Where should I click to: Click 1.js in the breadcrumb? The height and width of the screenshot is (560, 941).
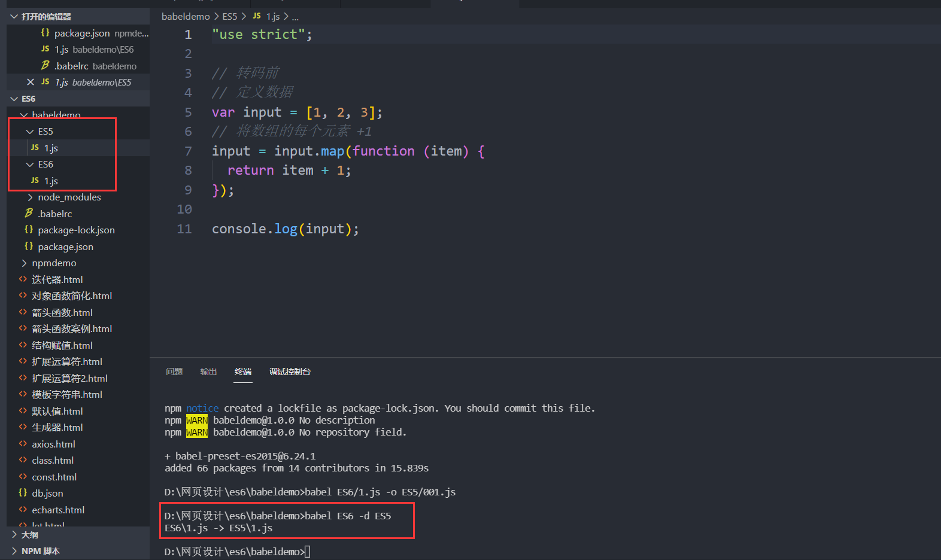click(x=273, y=16)
